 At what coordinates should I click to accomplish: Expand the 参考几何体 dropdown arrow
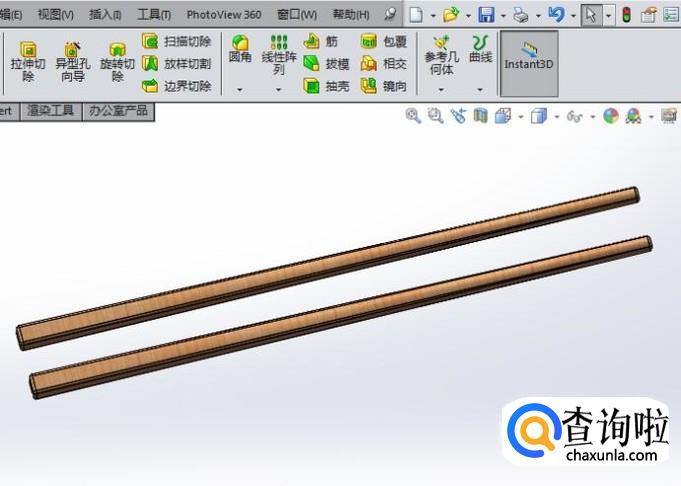441,90
